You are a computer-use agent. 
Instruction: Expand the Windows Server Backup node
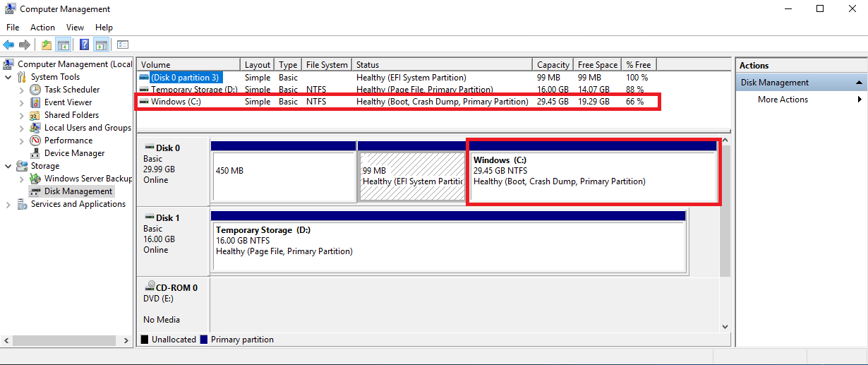pos(21,179)
